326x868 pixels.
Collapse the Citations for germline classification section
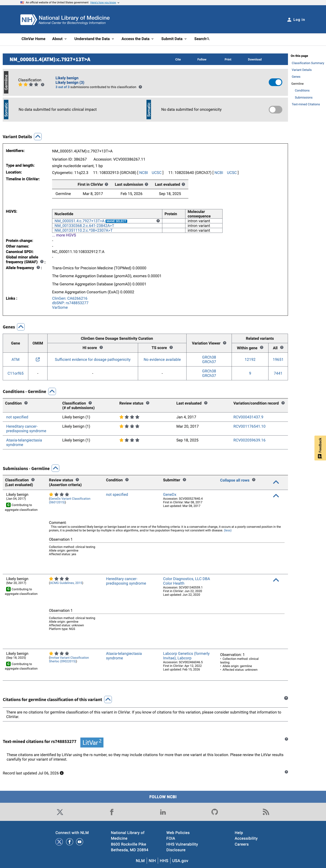(108, 699)
